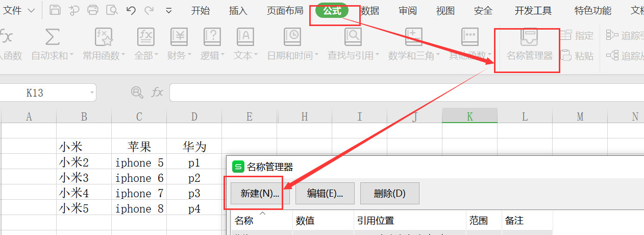Select column K header
The image size is (644, 235).
pos(469,116)
